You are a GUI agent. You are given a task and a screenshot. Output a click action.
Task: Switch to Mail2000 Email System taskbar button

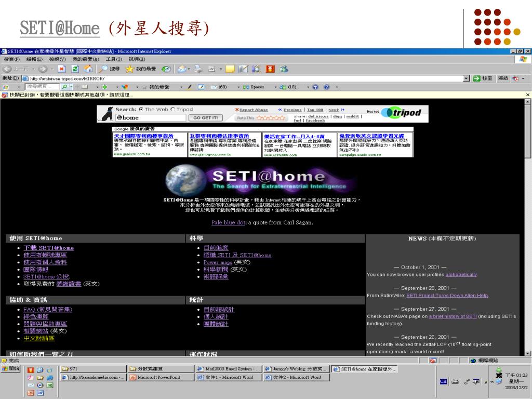click(x=229, y=369)
